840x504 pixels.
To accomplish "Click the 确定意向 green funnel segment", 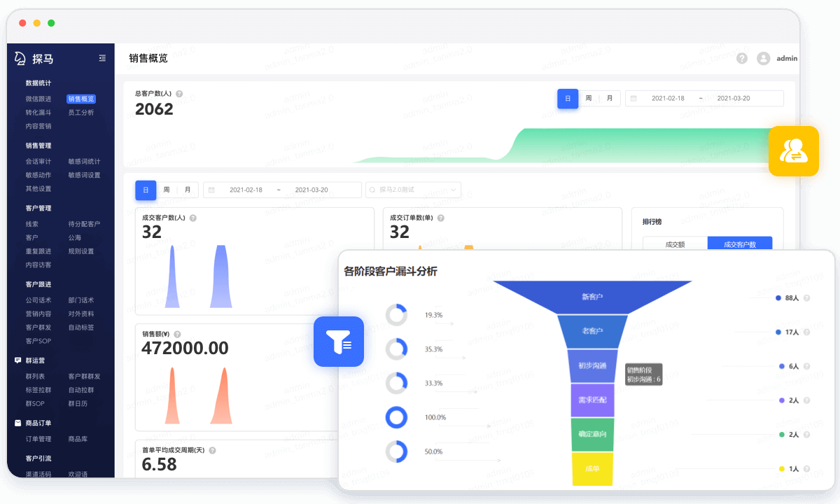I will pyautogui.click(x=592, y=435).
